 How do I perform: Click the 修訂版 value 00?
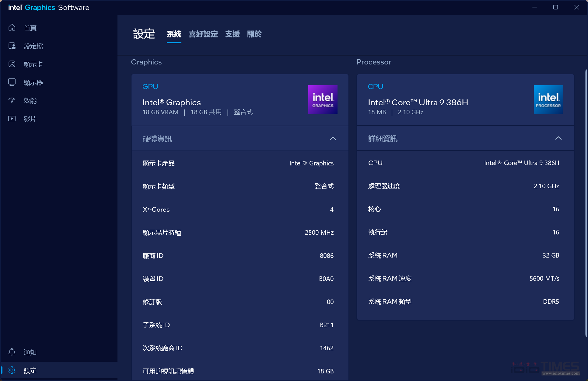[x=330, y=302]
